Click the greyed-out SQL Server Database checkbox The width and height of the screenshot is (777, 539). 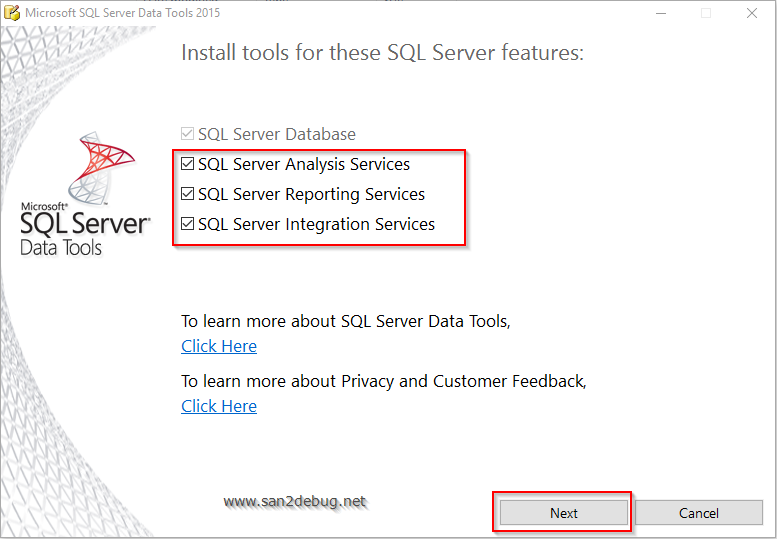click(188, 134)
